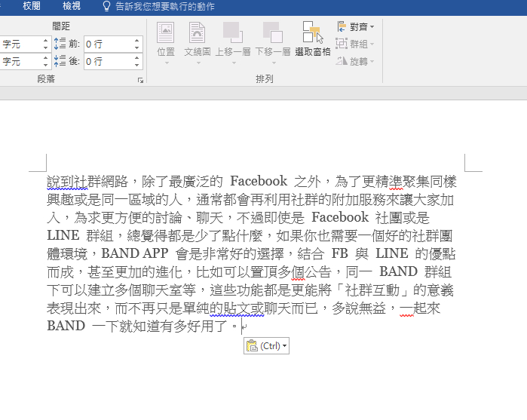
Task: Click the underlined text 說到社群 at paragraph start
Action: [x=67, y=182]
